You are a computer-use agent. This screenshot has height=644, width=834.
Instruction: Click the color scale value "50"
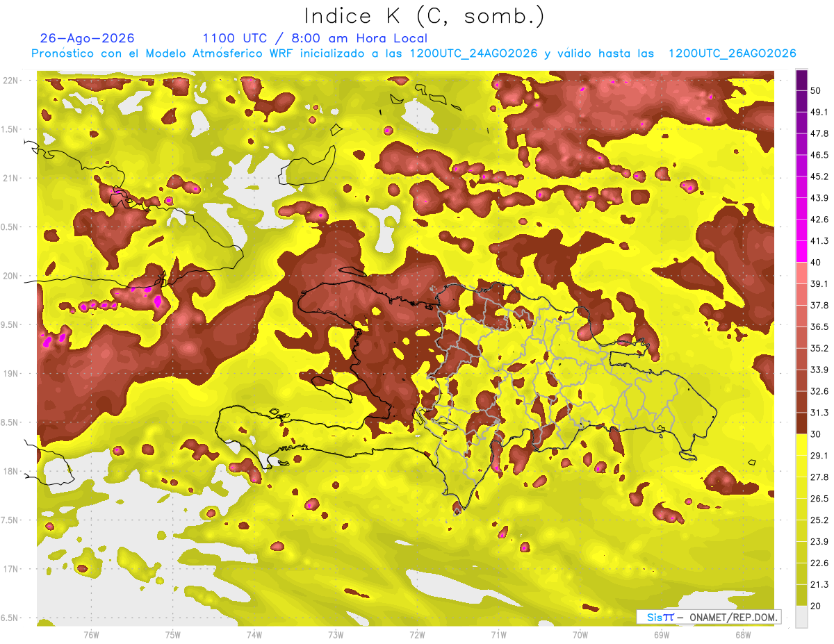tap(816, 90)
